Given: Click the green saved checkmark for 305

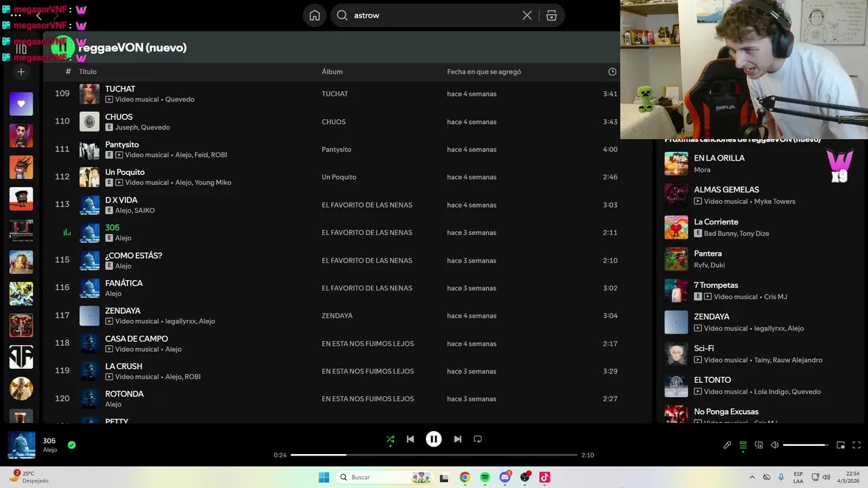Looking at the screenshot, I should tap(72, 445).
